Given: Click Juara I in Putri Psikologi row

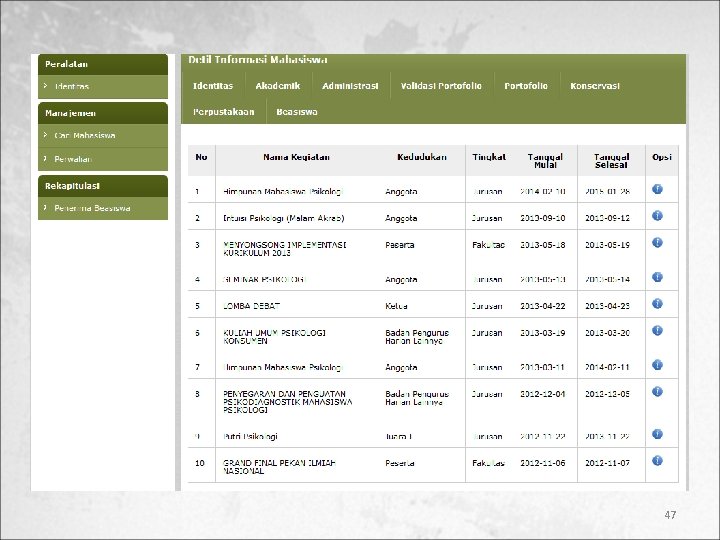Looking at the screenshot, I should [x=399, y=436].
